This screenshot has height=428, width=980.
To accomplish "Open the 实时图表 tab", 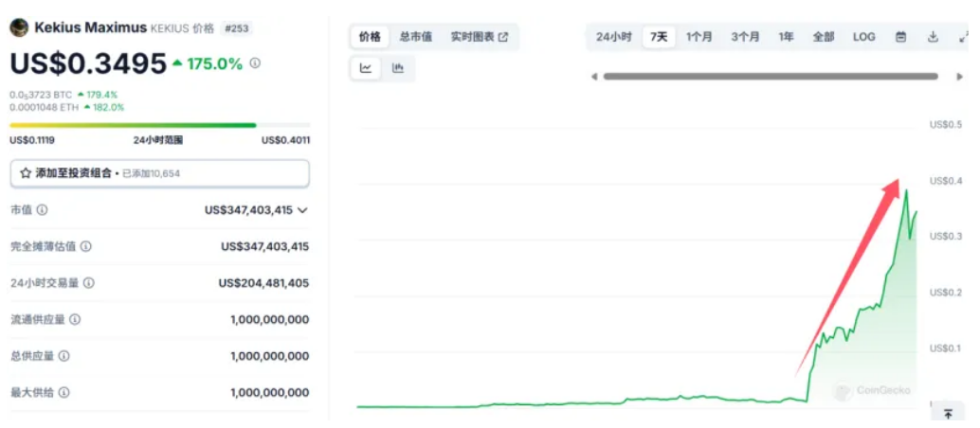I will [480, 37].
